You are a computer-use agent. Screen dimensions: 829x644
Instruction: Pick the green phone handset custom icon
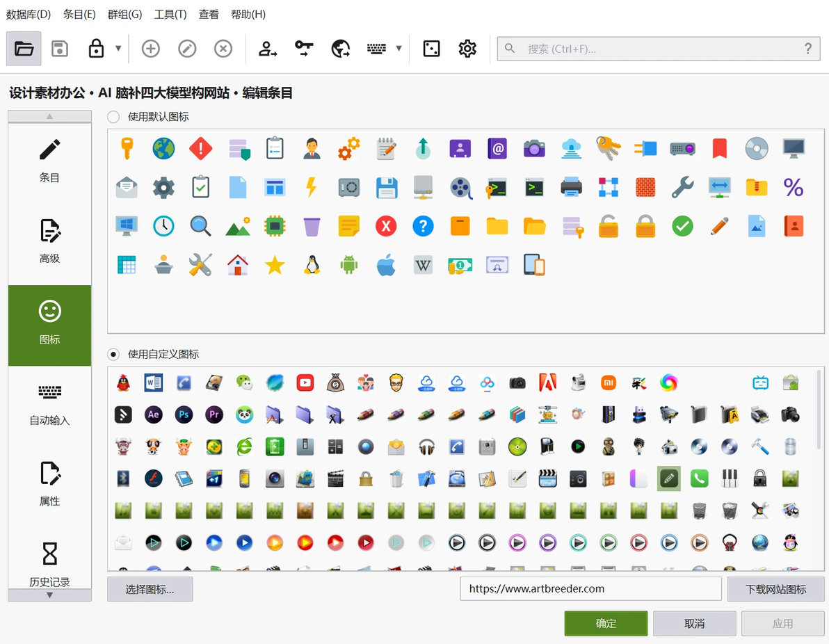[x=700, y=478]
